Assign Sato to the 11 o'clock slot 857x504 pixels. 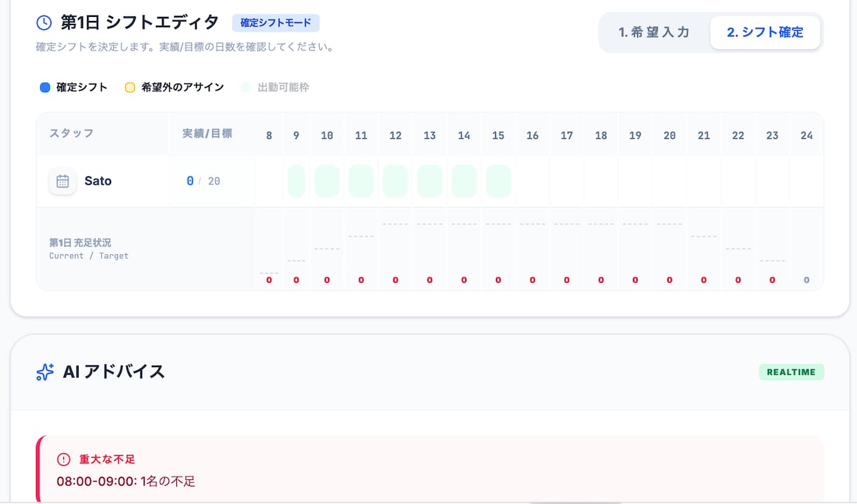click(361, 181)
